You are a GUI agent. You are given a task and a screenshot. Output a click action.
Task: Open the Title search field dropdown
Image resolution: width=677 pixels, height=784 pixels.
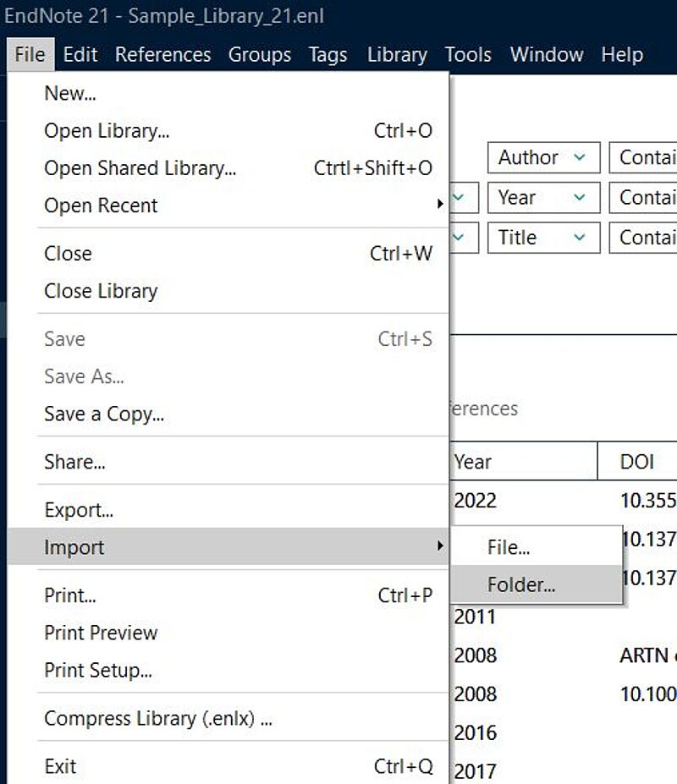point(544,238)
